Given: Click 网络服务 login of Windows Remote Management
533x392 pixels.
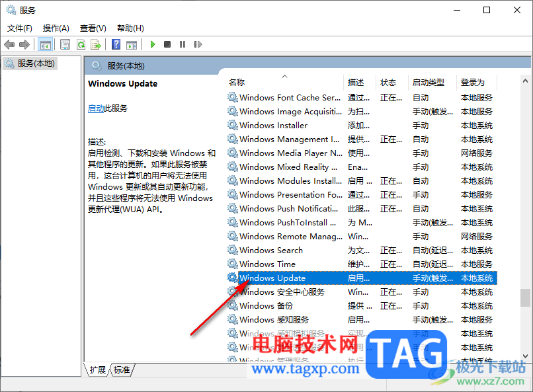Looking at the screenshot, I should 477,237.
